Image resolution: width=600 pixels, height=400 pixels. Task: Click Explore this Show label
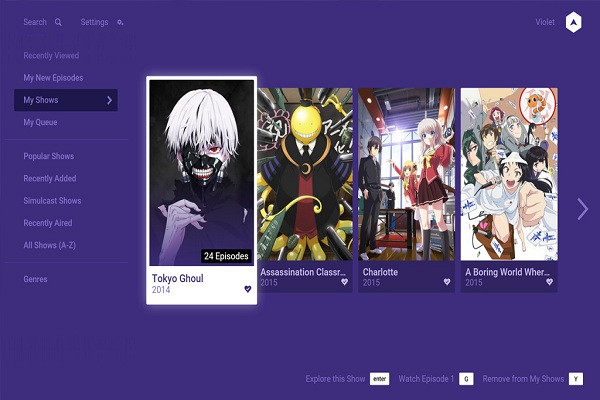tap(335, 379)
